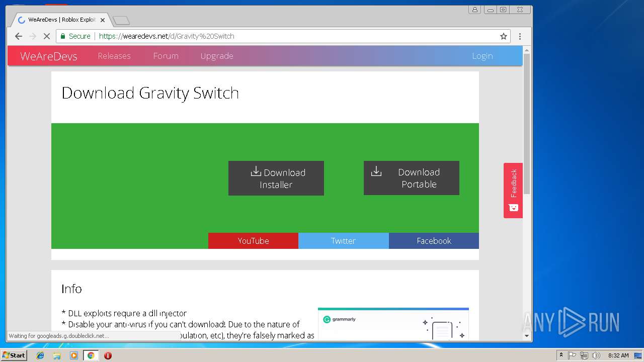Click the address bar URL

(x=167, y=36)
